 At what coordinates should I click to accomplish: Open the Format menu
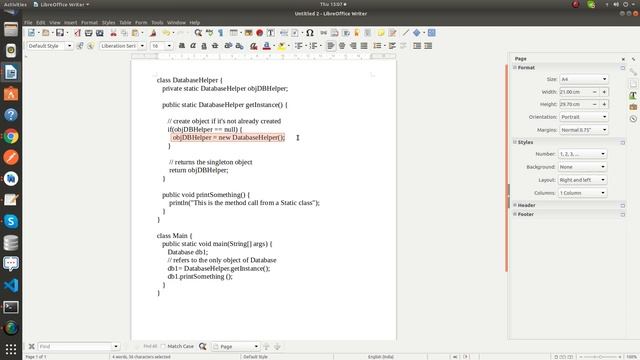pos(89,22)
